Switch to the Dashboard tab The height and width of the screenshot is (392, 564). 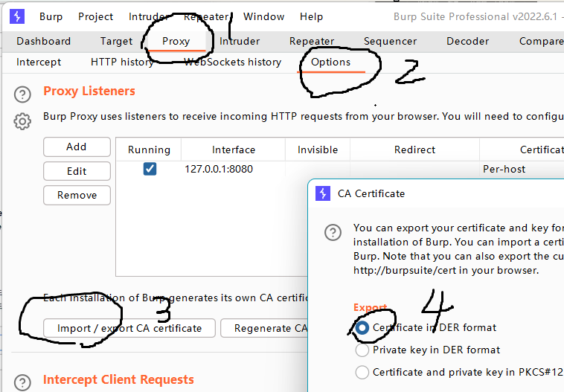(43, 41)
